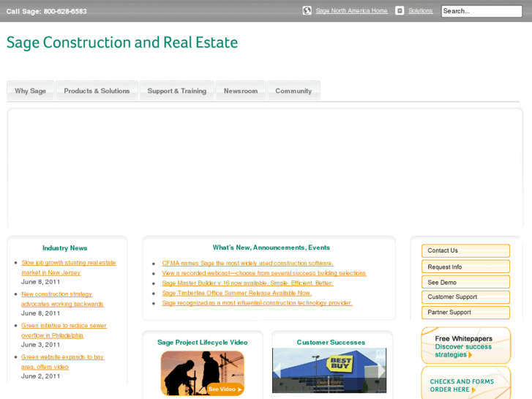Open the Community tab
Screen dimensions: 532x399
click(x=293, y=91)
